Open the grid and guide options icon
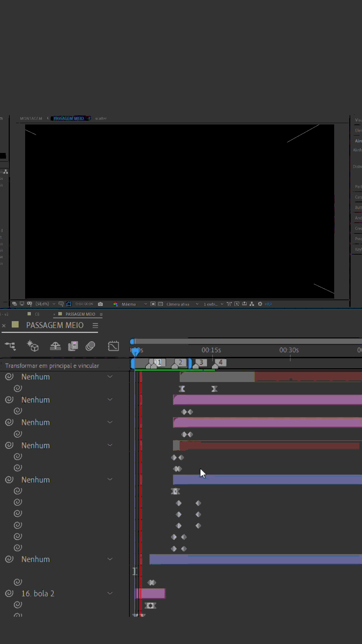 61,304
